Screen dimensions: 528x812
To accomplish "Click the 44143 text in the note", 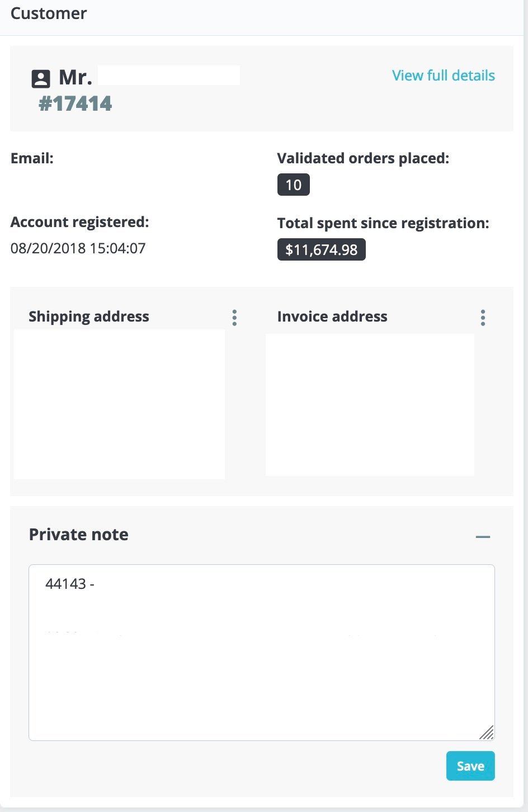I will 66,584.
